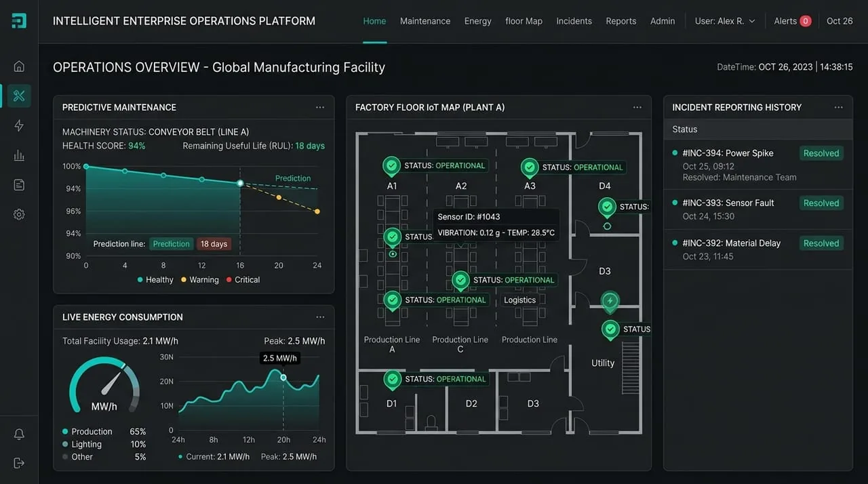Click the D1 operational sensor pin
The image size is (868, 484).
392,380
